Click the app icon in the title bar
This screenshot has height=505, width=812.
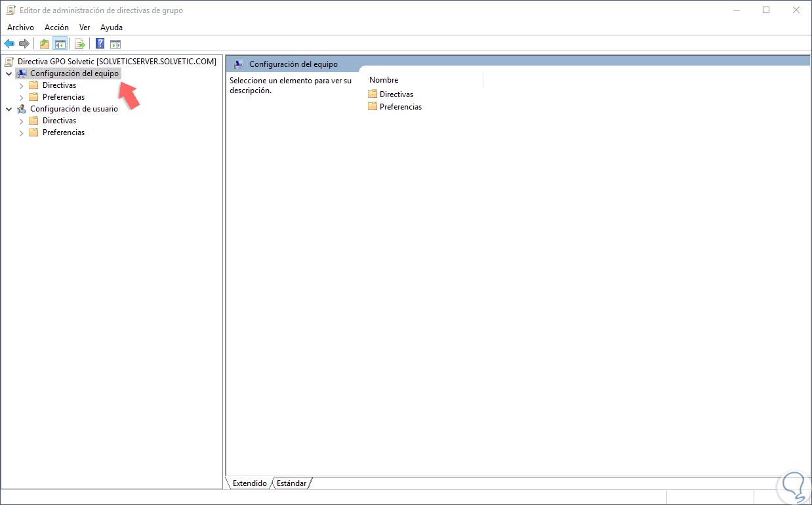coord(11,10)
